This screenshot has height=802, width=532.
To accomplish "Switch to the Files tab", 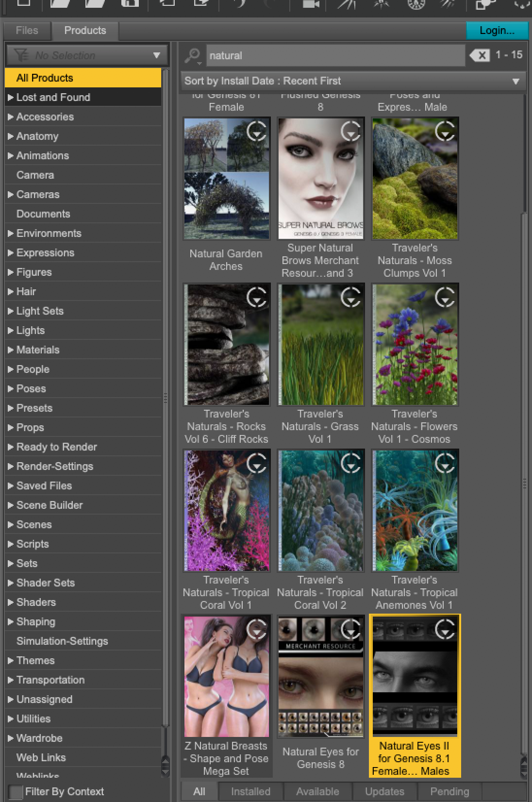I will point(27,30).
